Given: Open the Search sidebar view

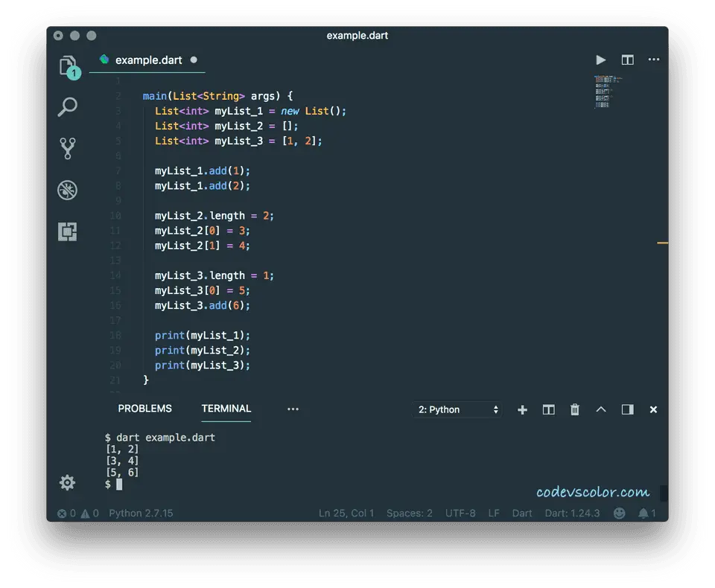Looking at the screenshot, I should click(x=68, y=107).
